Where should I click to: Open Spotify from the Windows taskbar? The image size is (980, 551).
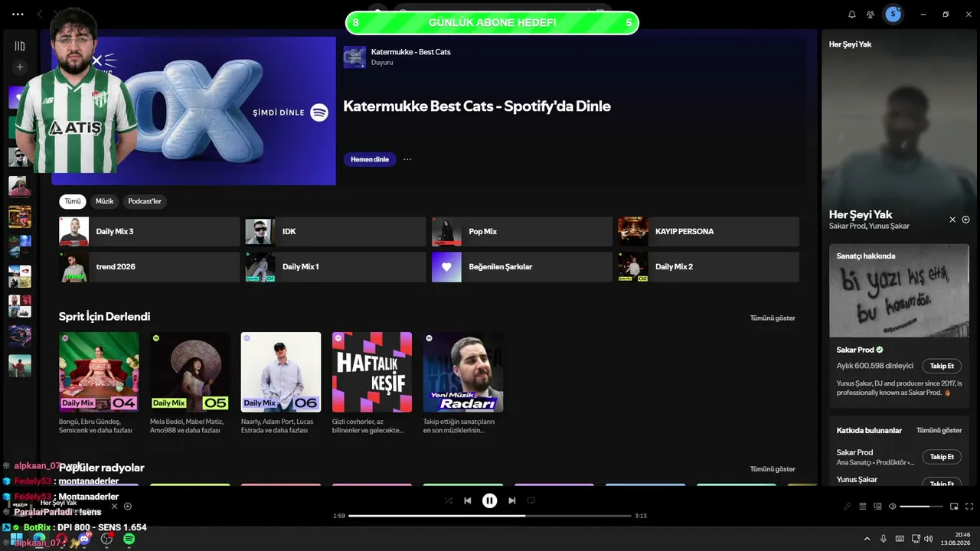click(129, 539)
